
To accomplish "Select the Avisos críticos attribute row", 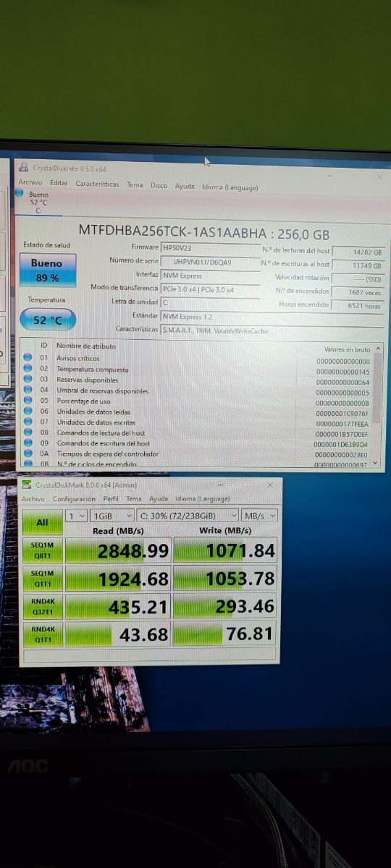I will [x=197, y=359].
